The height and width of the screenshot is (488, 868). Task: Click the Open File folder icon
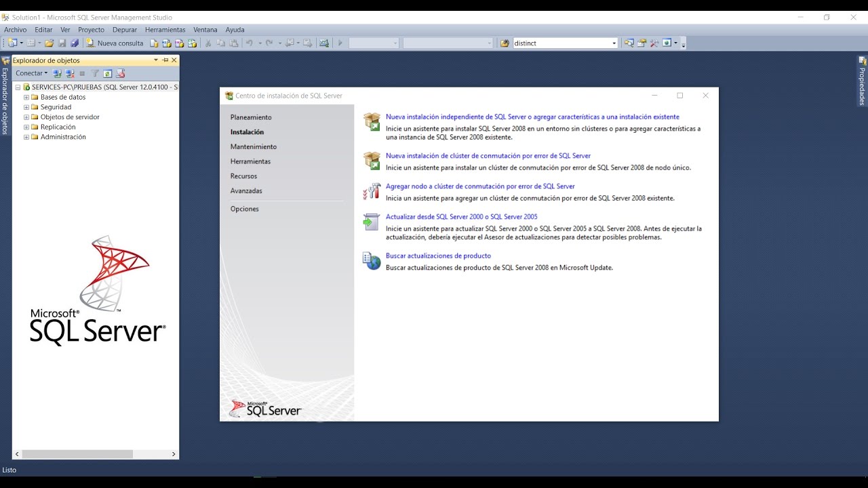[49, 43]
